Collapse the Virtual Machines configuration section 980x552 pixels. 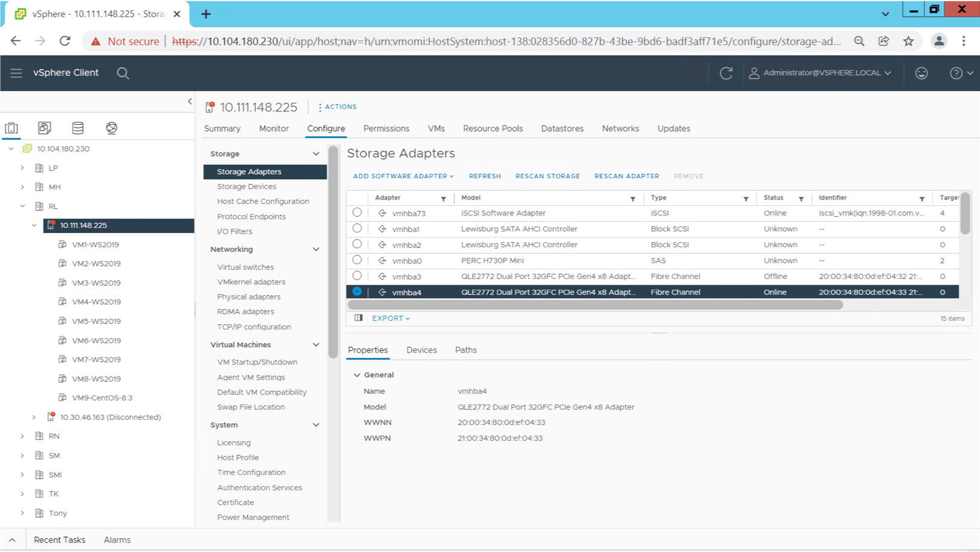tap(316, 345)
